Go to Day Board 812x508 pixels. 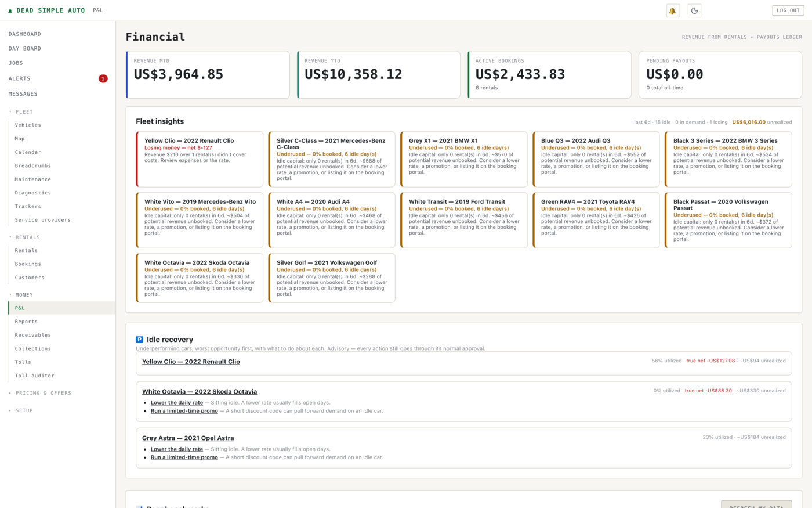pyautogui.click(x=58, y=49)
